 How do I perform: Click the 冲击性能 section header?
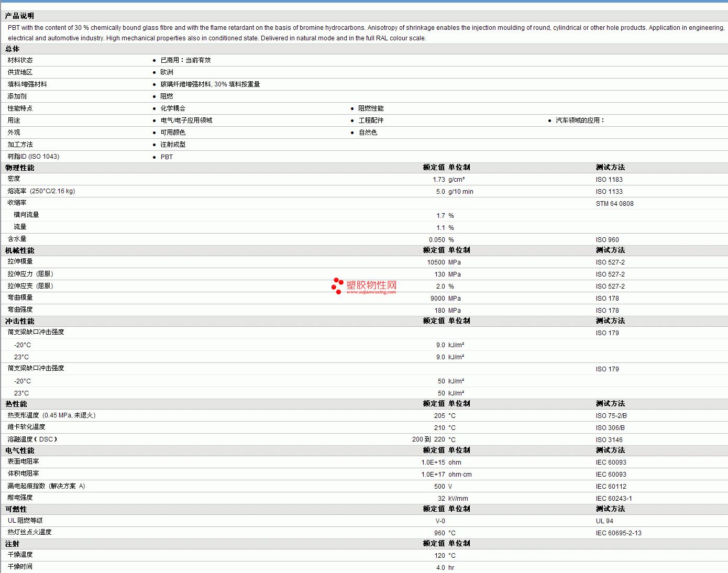coord(19,321)
